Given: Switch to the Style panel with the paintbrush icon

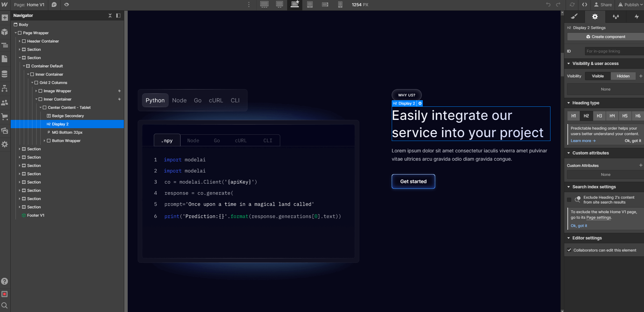Looking at the screenshot, I should pyautogui.click(x=574, y=16).
